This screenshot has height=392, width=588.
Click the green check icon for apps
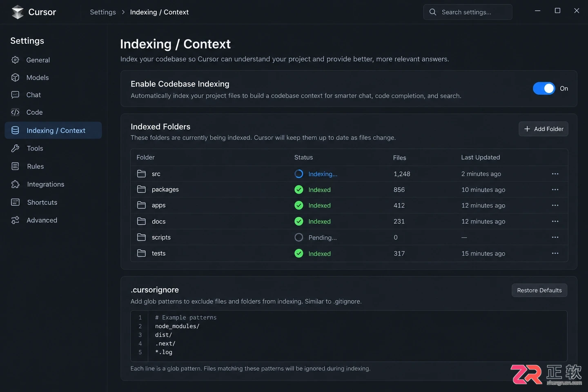pos(299,205)
